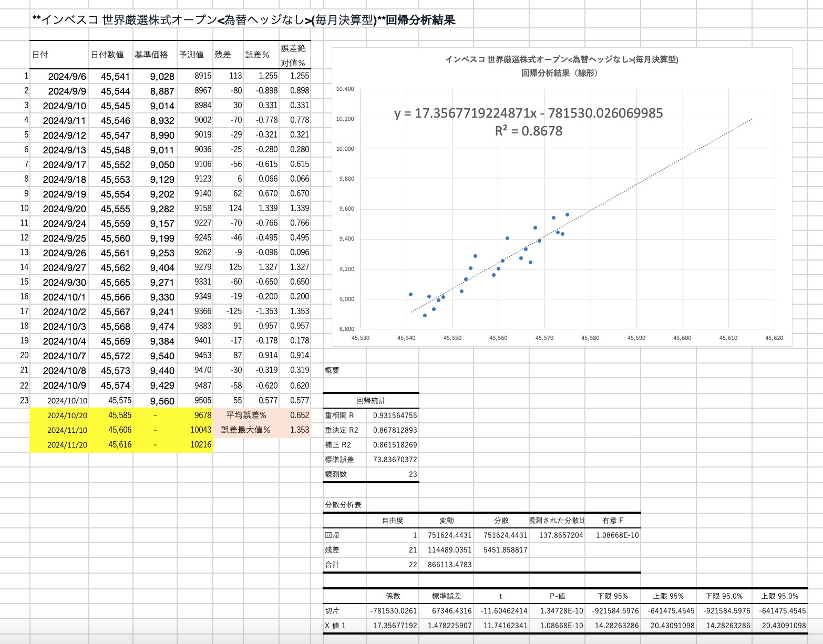823x644 pixels.
Task: Select the 変動 header cell
Action: pyautogui.click(x=447, y=521)
